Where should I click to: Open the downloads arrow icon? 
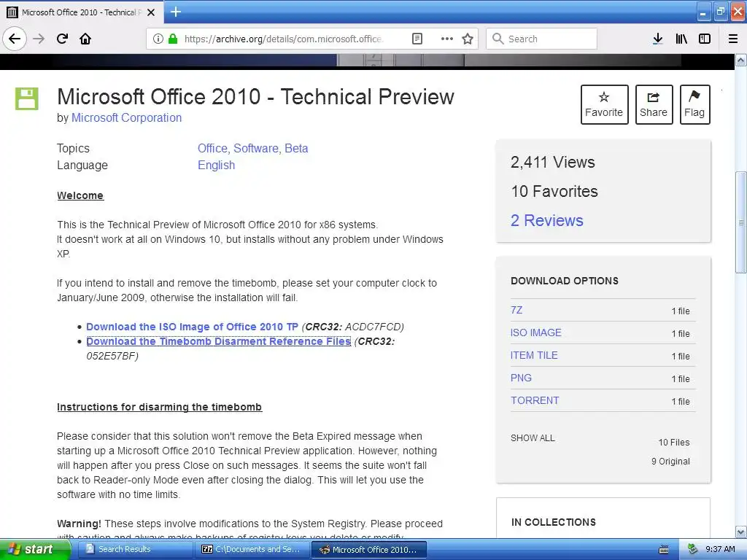657,39
